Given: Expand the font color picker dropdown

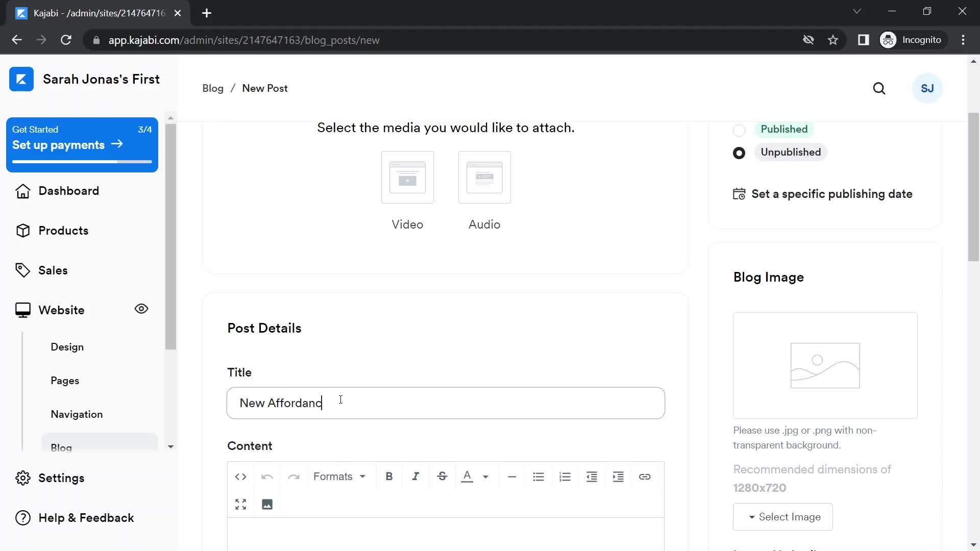Looking at the screenshot, I should coord(485,477).
